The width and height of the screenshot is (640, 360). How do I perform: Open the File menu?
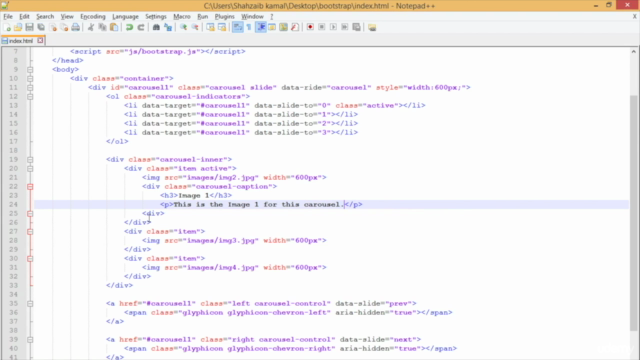(8, 16)
